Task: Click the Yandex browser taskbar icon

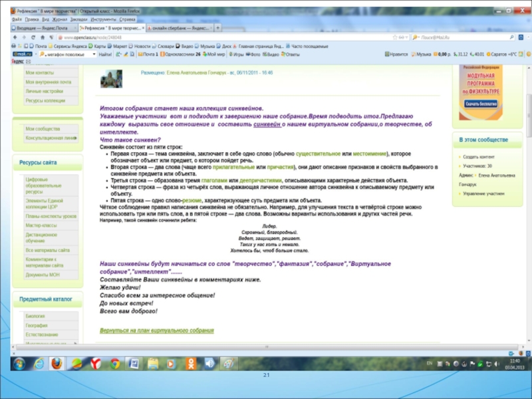Action: pos(96,364)
